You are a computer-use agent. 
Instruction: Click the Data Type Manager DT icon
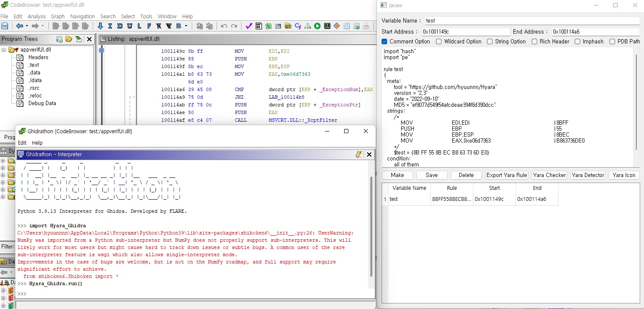288,26
